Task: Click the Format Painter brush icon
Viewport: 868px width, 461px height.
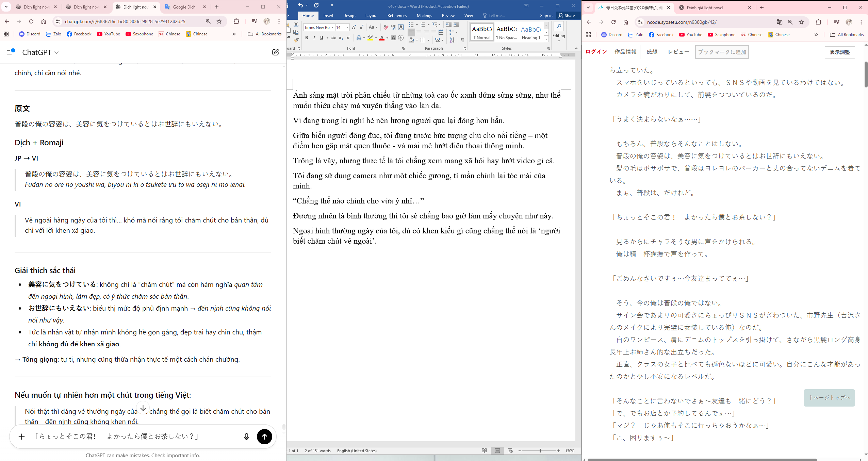Action: (x=296, y=40)
